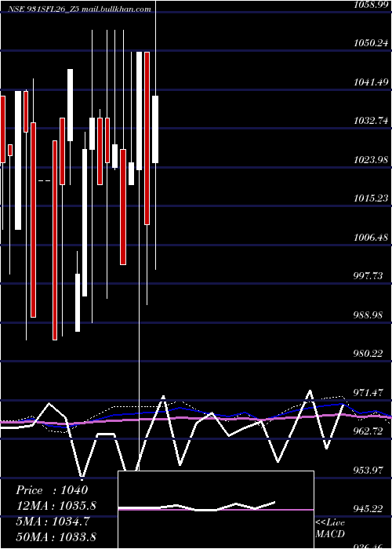Click the 971.47 price axis label
The width and height of the screenshot is (392, 549).
tap(368, 392)
